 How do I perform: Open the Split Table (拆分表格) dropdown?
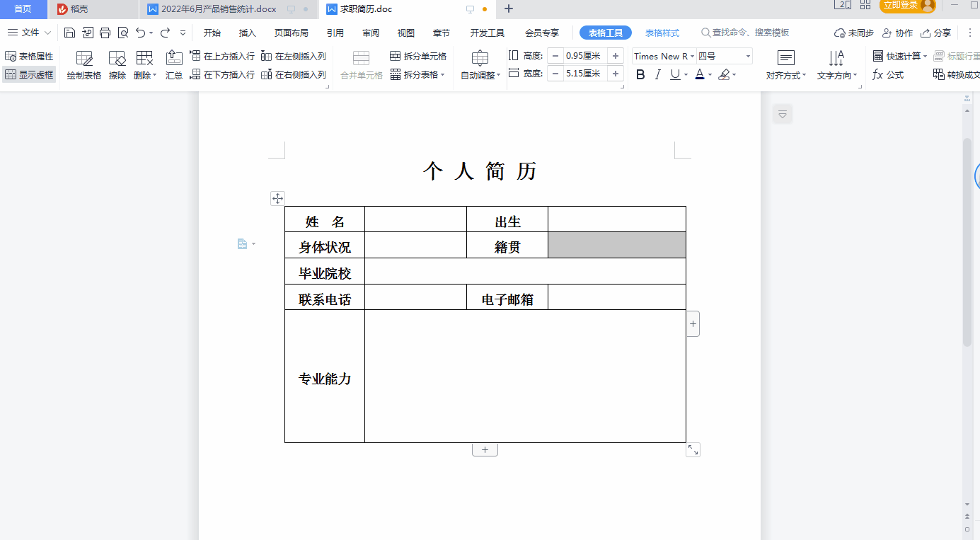point(417,74)
